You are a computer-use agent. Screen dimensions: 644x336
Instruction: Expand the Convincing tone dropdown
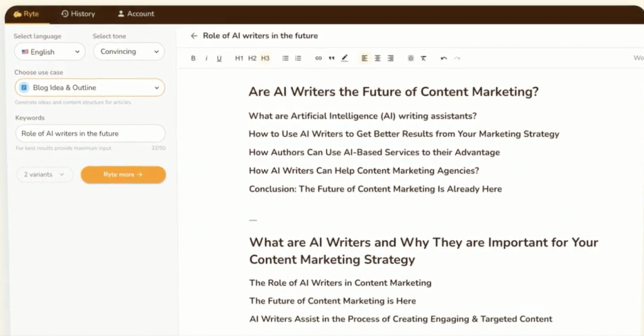(129, 52)
